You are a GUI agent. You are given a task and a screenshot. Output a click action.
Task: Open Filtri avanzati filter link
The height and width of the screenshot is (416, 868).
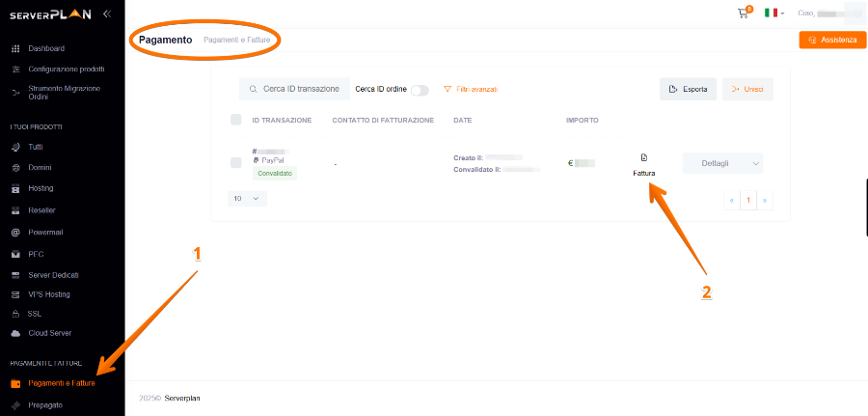pyautogui.click(x=471, y=89)
